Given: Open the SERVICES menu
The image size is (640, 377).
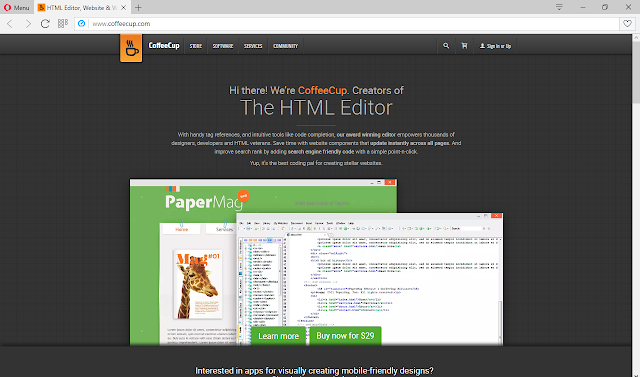Looking at the screenshot, I should [253, 46].
